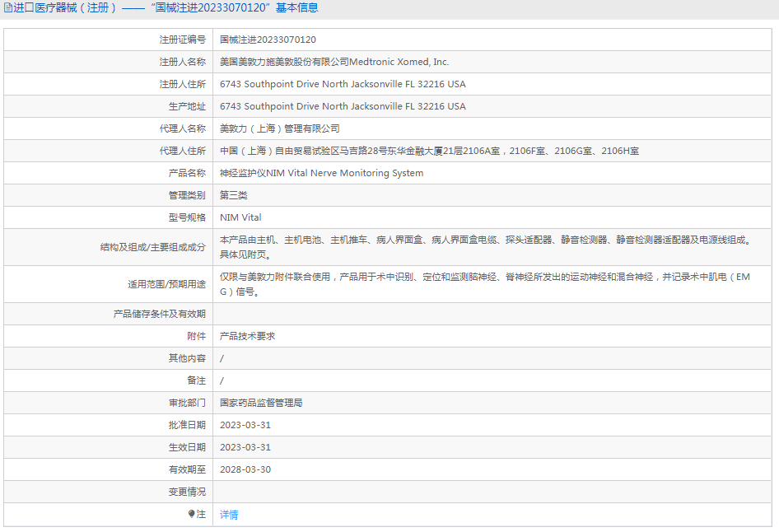
Task: Click the 变更情况 label
Action: (187, 492)
